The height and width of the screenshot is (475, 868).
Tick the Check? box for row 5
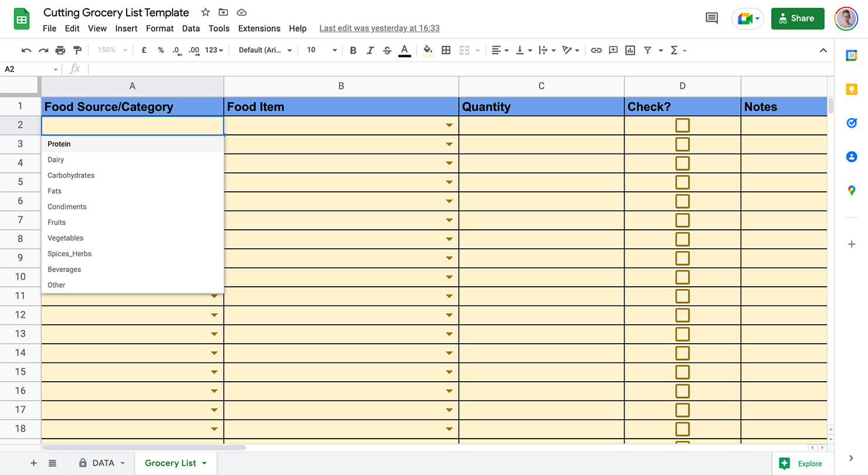[x=682, y=182]
